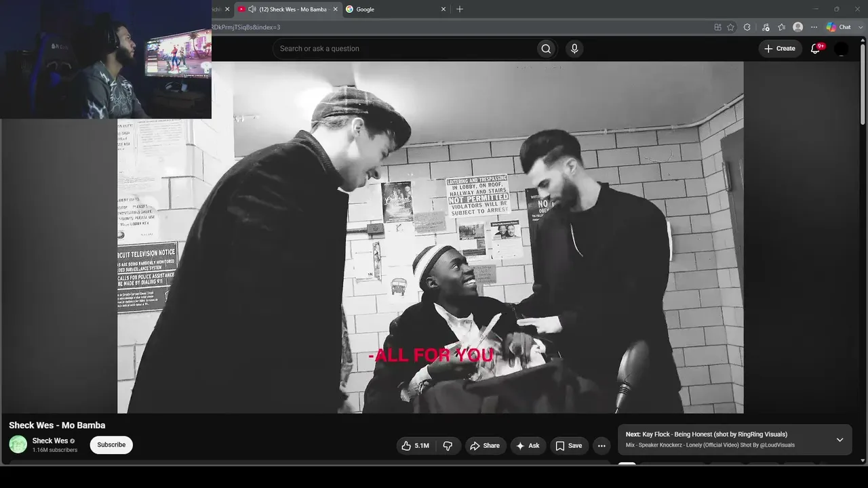Close the Sheck Wes YouTube tab
The width and height of the screenshot is (868, 488).
click(x=335, y=9)
